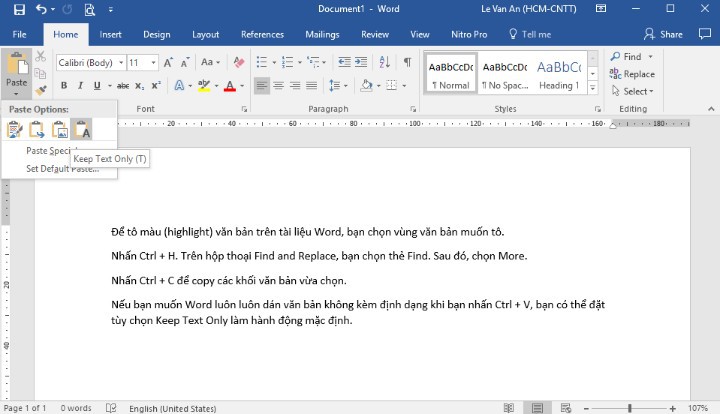Click the Replace button

632,74
